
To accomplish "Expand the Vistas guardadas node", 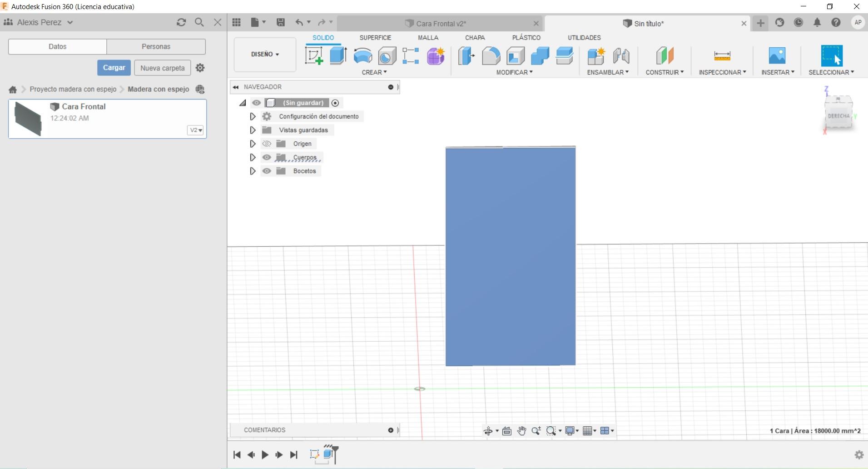I will tap(253, 130).
